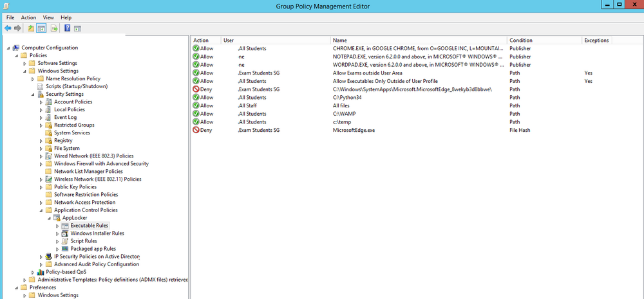644x299 pixels.
Task: Sort rules by the Exceptions column header
Action: point(597,41)
